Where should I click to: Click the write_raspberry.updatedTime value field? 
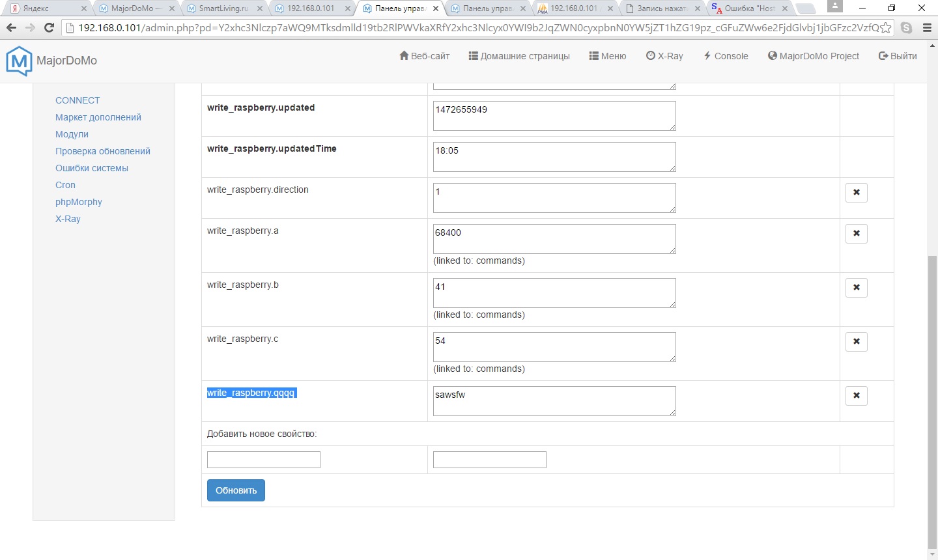tap(554, 157)
